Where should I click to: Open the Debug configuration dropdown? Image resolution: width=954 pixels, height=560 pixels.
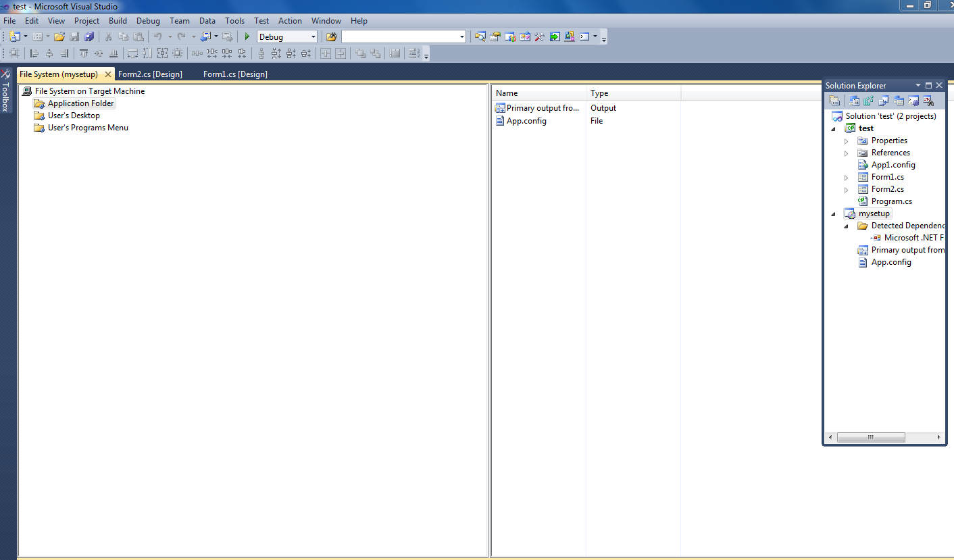[313, 36]
